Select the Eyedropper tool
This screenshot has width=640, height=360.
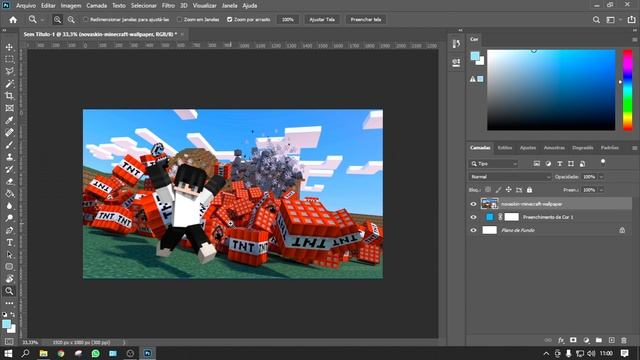9,120
